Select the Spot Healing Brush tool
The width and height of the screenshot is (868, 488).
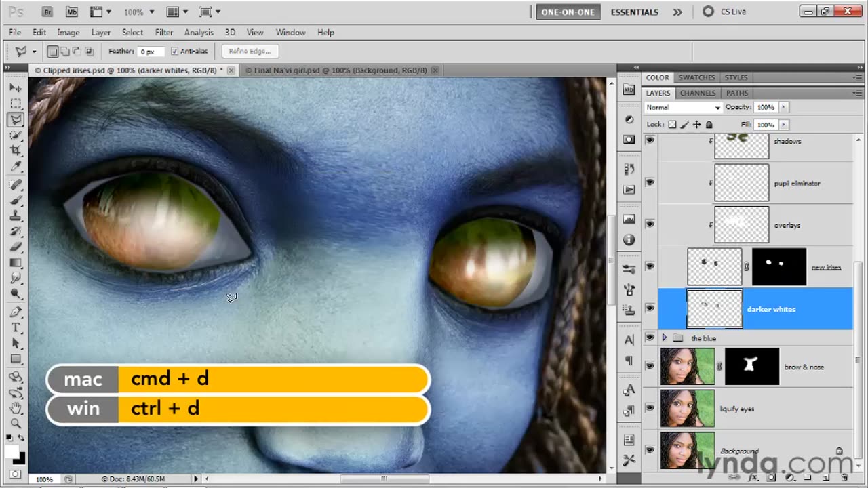(x=16, y=185)
